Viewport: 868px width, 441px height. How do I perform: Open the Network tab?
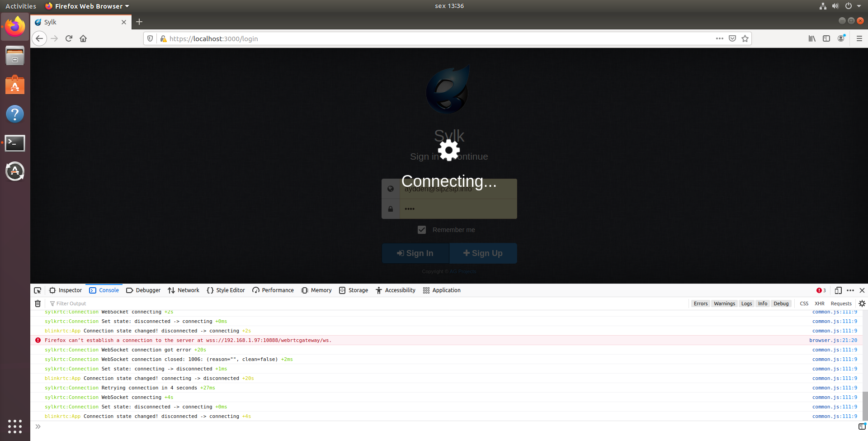tap(184, 290)
